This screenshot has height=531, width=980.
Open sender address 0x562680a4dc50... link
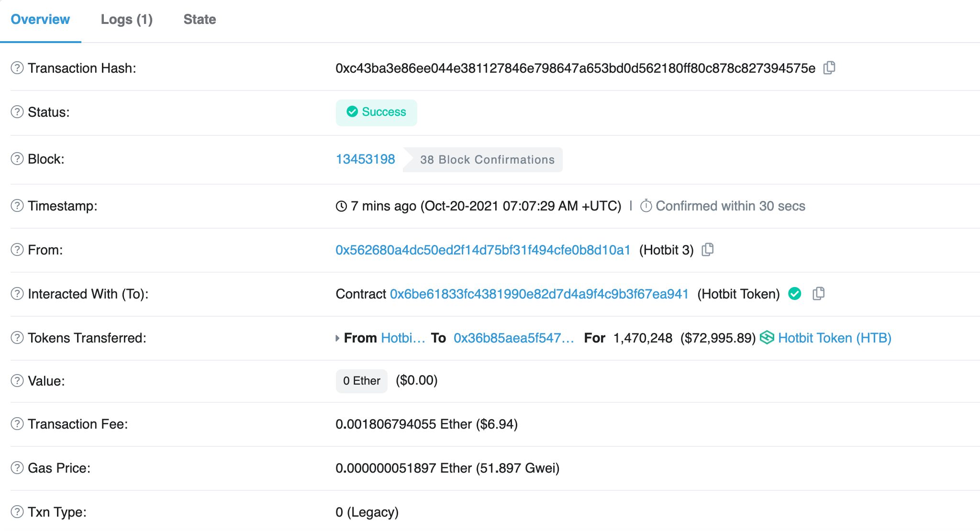click(x=482, y=250)
